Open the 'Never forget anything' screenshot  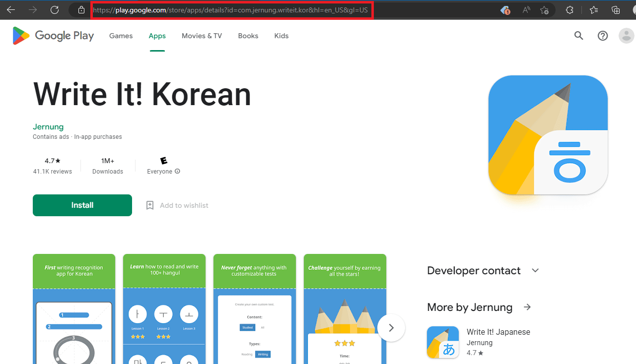(255, 309)
